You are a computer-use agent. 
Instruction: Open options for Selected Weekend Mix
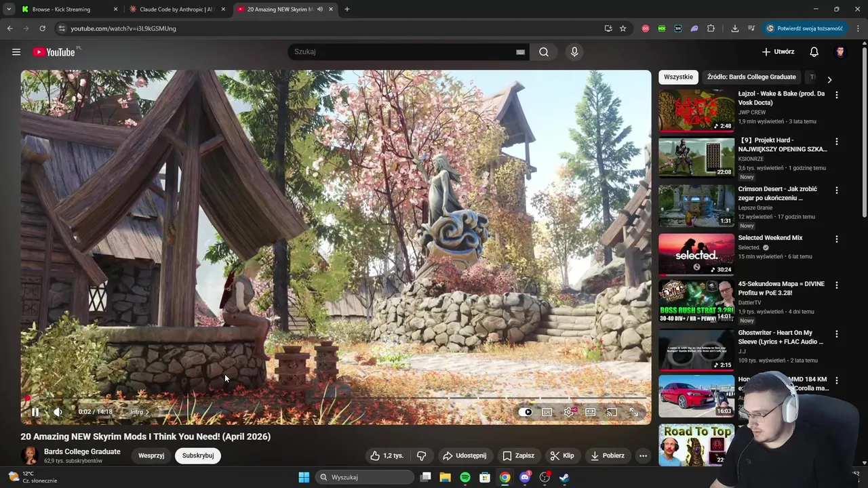click(x=836, y=239)
